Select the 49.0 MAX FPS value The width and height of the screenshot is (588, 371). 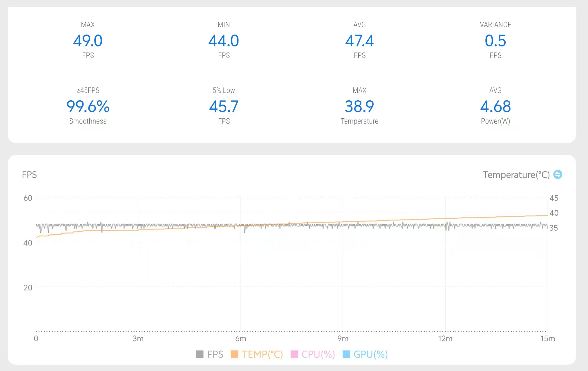tap(88, 41)
